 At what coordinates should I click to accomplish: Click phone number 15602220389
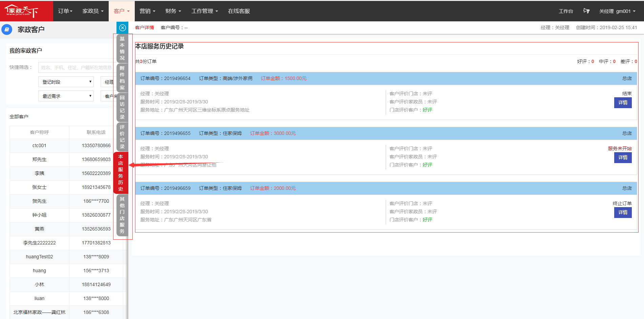pyautogui.click(x=96, y=173)
